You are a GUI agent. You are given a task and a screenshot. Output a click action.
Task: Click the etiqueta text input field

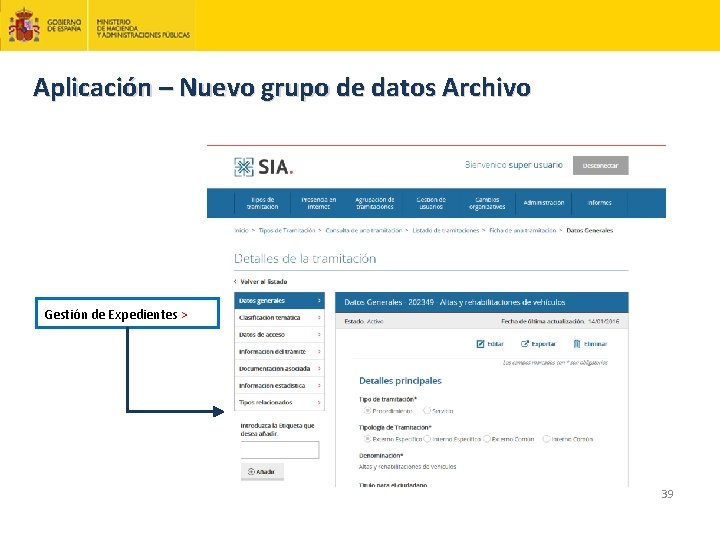280,450
